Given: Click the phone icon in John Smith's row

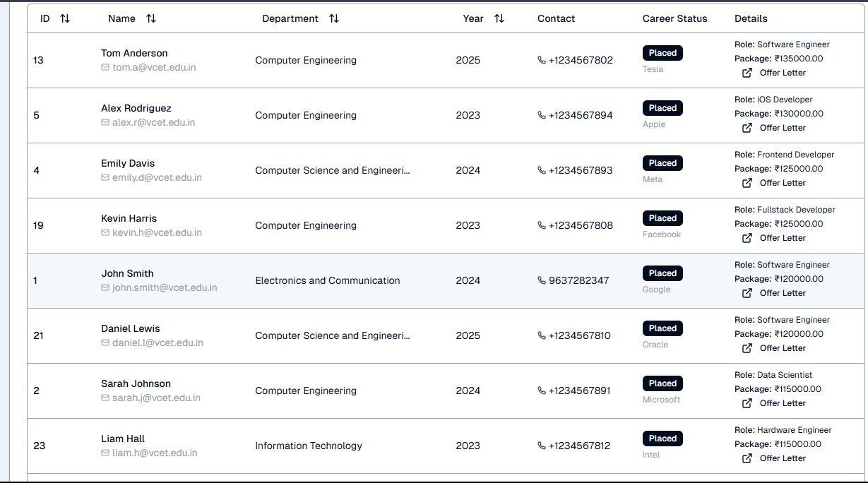Looking at the screenshot, I should [542, 280].
